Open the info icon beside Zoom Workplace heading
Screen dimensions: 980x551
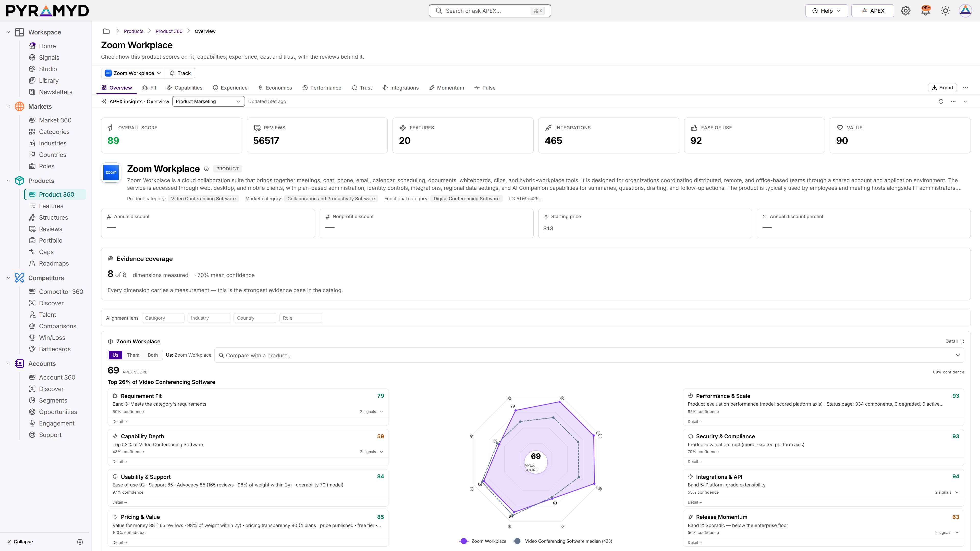pyautogui.click(x=206, y=169)
